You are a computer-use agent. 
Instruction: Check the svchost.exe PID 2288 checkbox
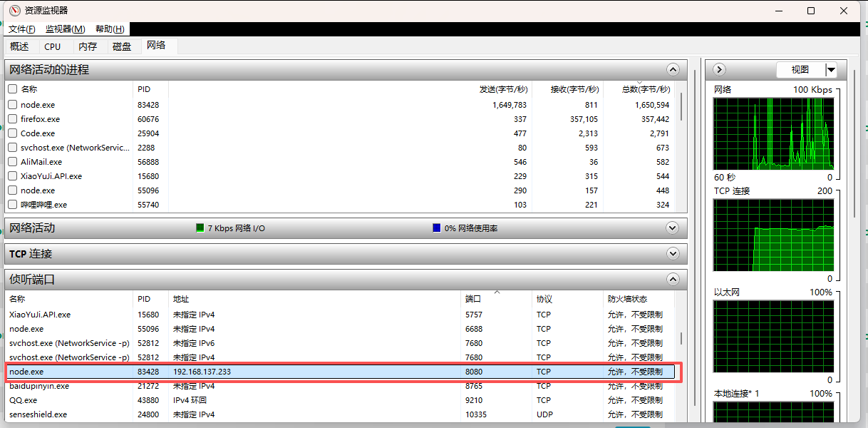(x=12, y=148)
